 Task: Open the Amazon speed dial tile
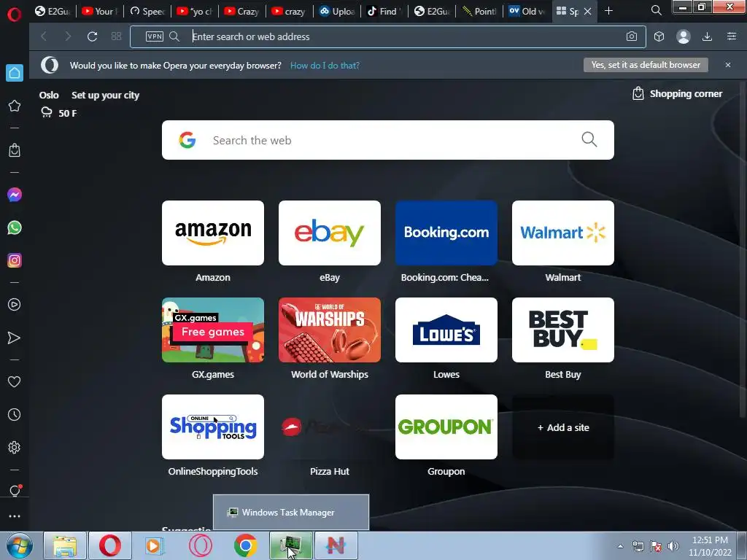(x=213, y=233)
